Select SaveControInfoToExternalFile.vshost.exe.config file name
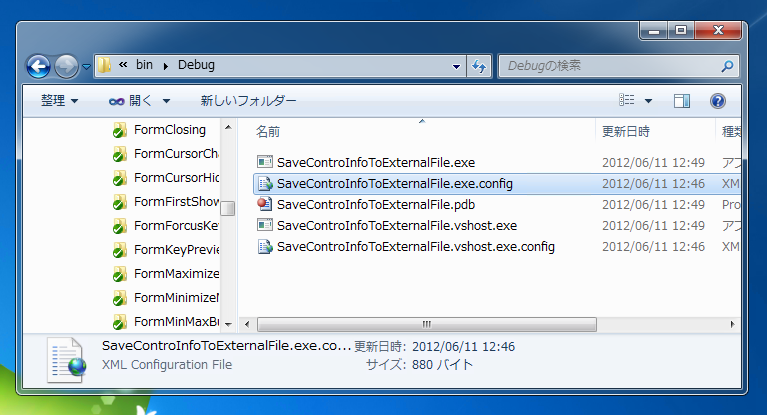Image resolution: width=767 pixels, height=415 pixels. (416, 247)
